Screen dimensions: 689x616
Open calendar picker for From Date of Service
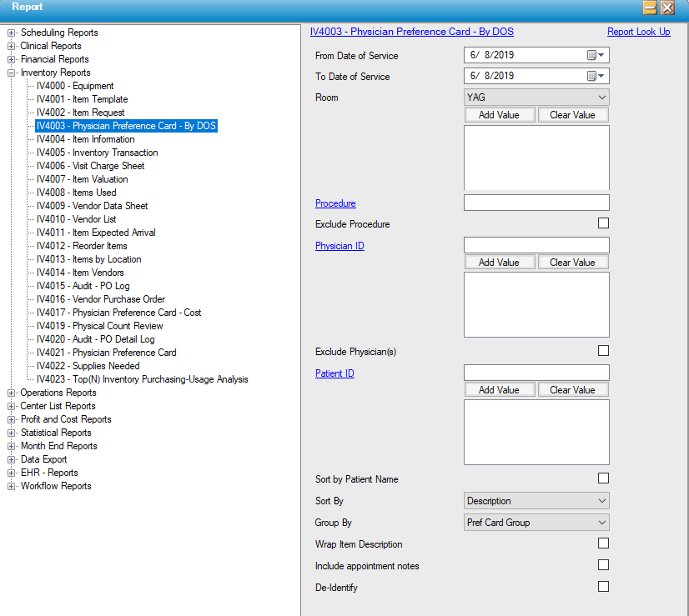[x=596, y=56]
